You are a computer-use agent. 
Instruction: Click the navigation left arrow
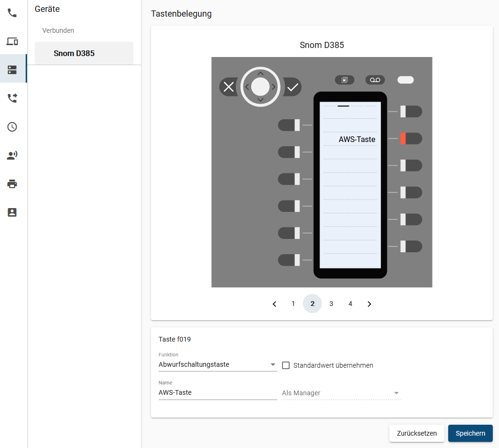pyautogui.click(x=247, y=86)
